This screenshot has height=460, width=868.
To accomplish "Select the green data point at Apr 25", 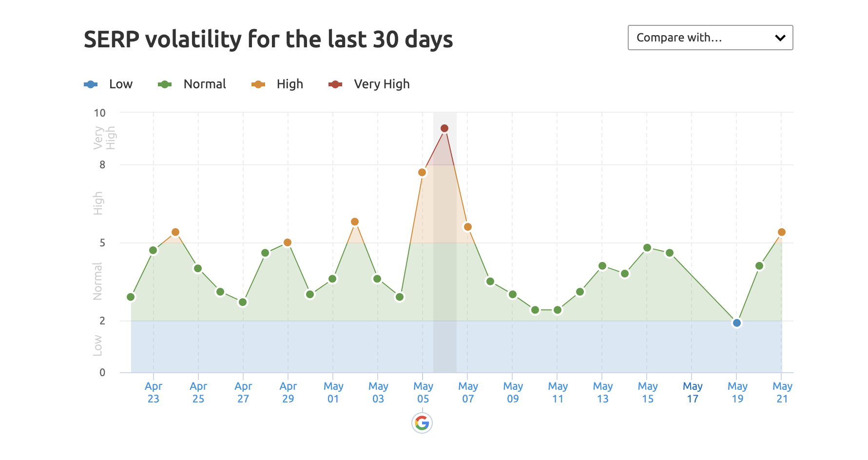I will click(198, 268).
